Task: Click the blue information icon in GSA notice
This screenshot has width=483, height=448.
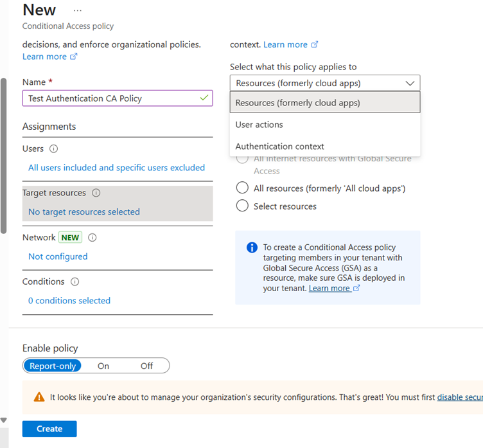Action: coord(252,247)
